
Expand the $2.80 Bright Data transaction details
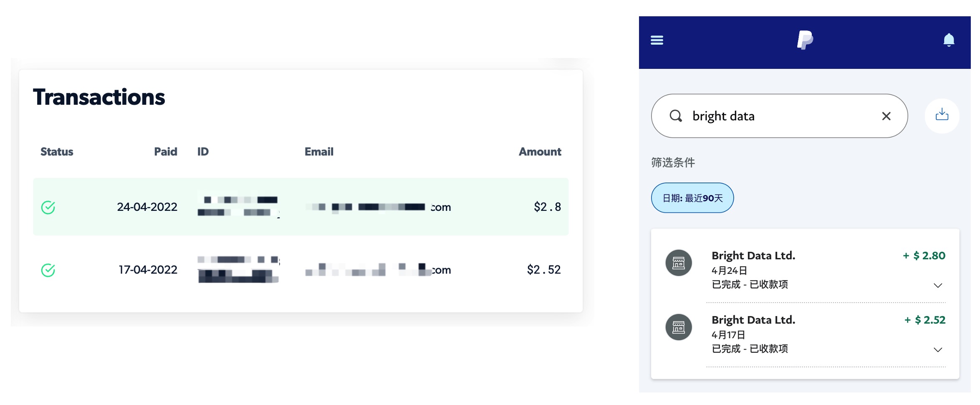(938, 285)
